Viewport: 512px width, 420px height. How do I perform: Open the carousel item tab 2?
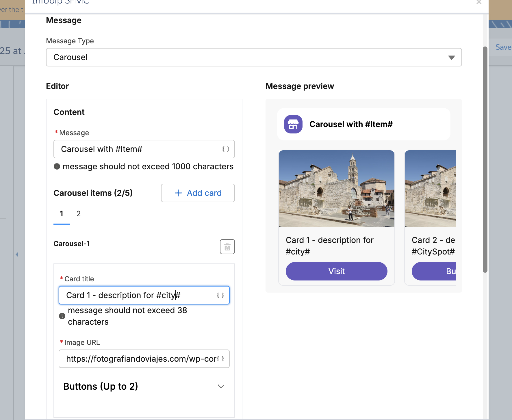[x=78, y=214]
